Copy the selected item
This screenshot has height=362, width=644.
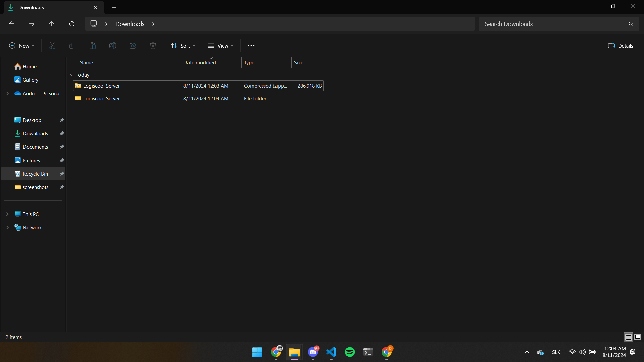(x=72, y=46)
